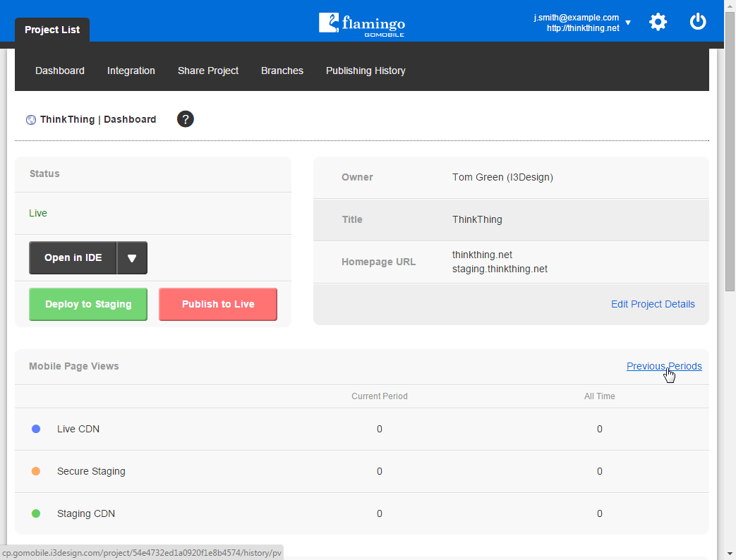The image size is (736, 560).
Task: Click the scrollbar up arrow
Action: 730,5
